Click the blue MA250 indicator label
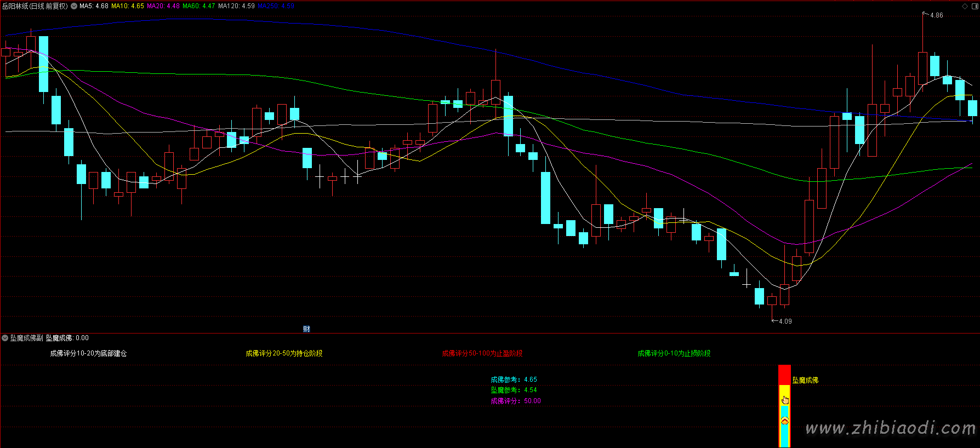 click(x=276, y=6)
